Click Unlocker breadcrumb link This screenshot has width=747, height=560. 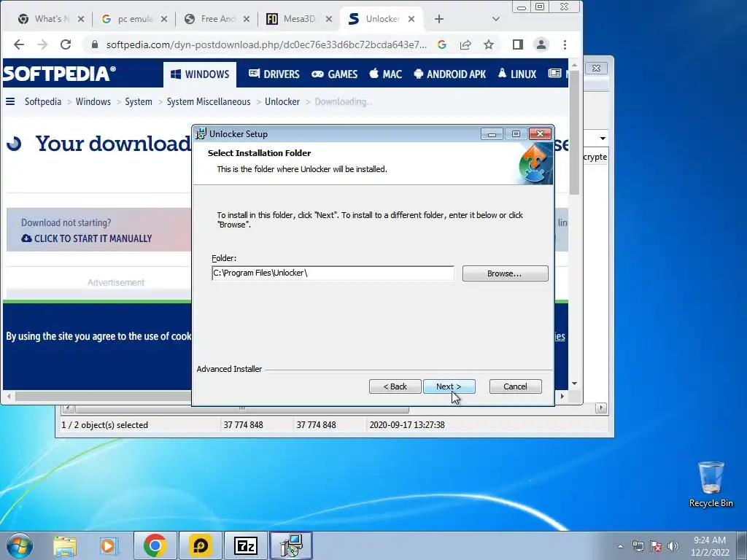[x=282, y=102]
